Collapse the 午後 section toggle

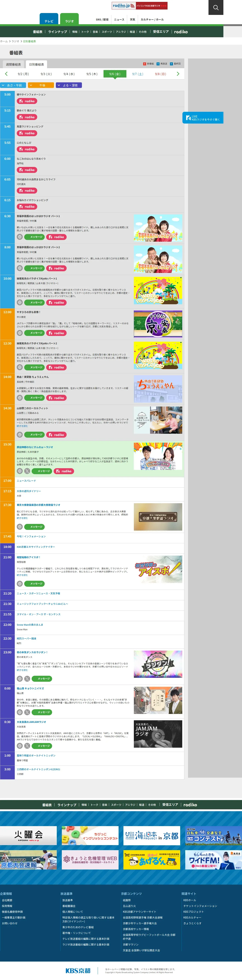tap(41, 85)
